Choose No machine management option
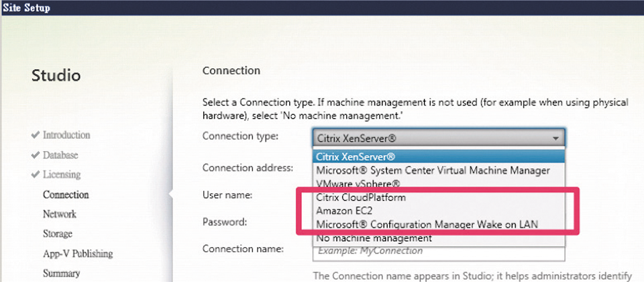Screen dimensions: 644x282 (x=374, y=238)
